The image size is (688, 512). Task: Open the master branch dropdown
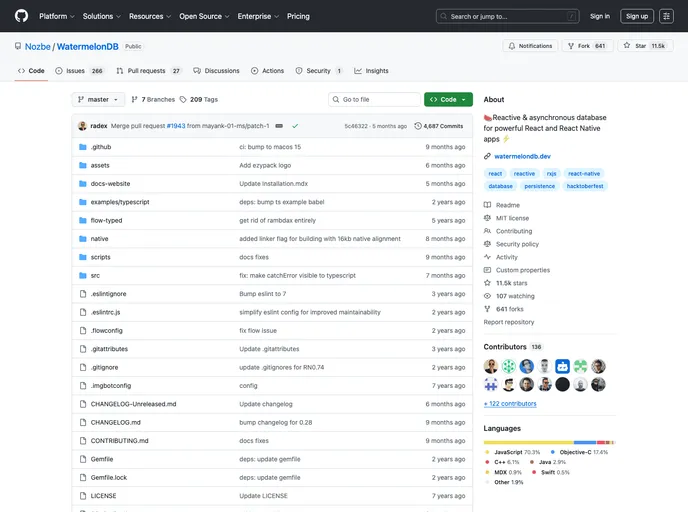[x=98, y=100]
